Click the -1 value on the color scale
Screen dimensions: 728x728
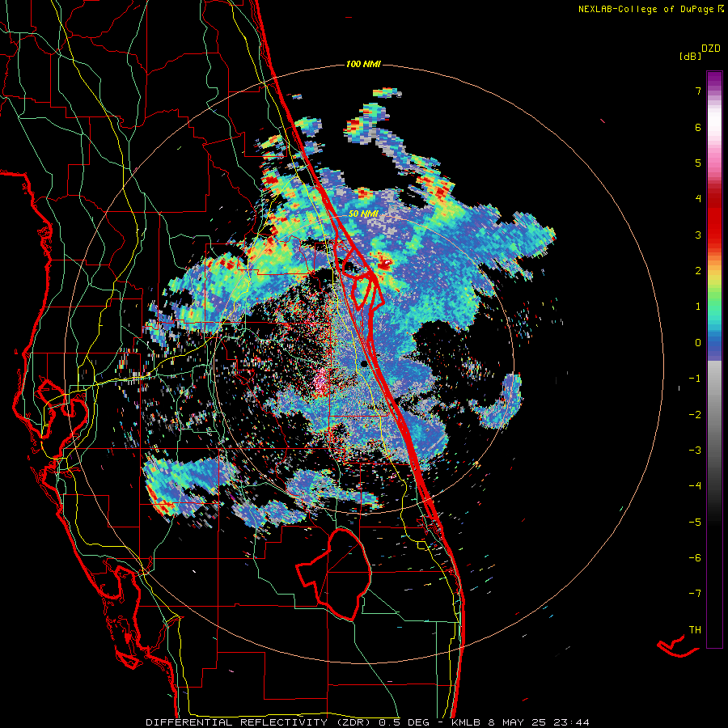(x=695, y=378)
